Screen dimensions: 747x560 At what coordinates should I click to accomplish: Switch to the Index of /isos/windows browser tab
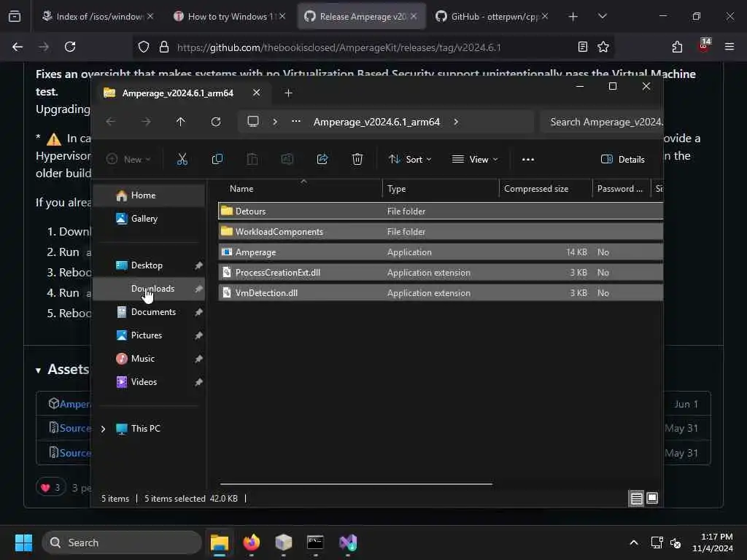97,16
